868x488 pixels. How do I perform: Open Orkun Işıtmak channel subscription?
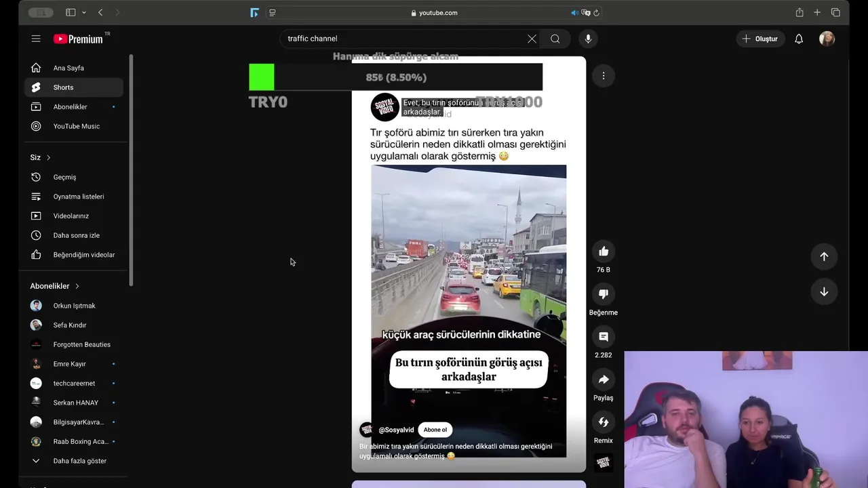[74, 306]
